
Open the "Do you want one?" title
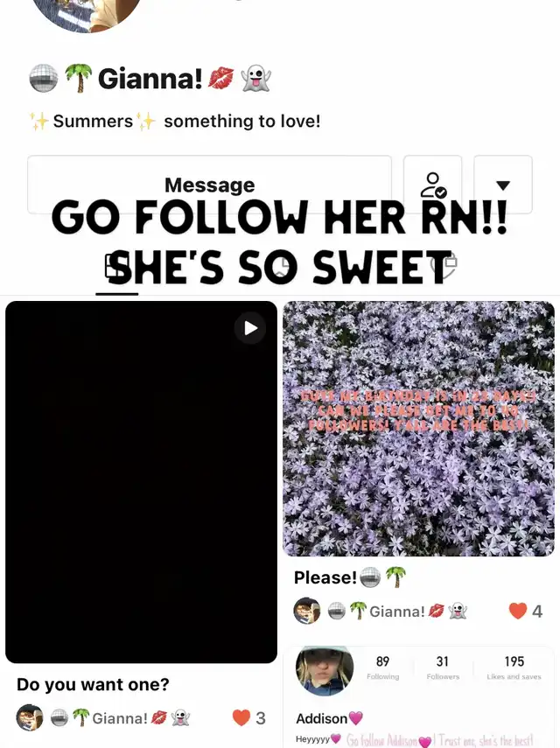pyautogui.click(x=93, y=684)
